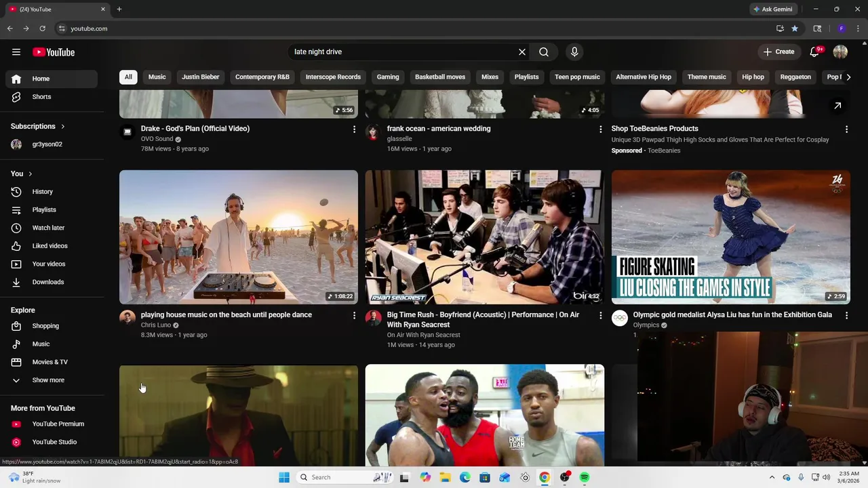The width and height of the screenshot is (868, 488).
Task: Open Big Time Rush Boyfriend thumbnail
Action: (x=485, y=237)
